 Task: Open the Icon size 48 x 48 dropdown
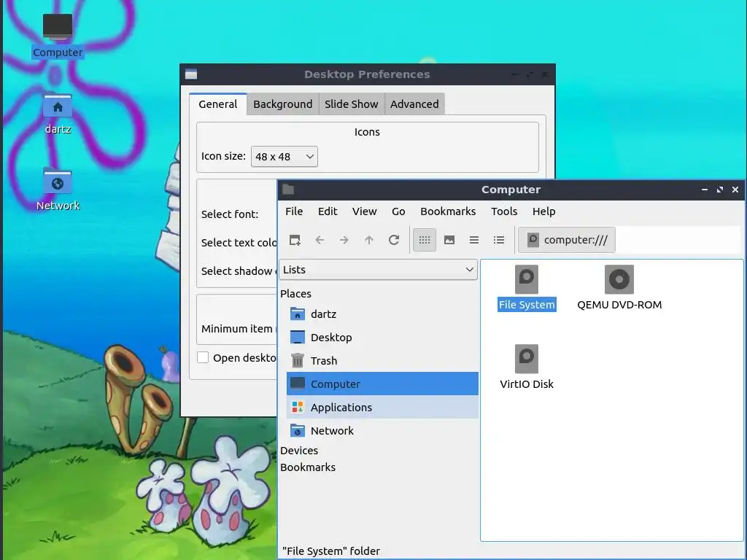[285, 157]
